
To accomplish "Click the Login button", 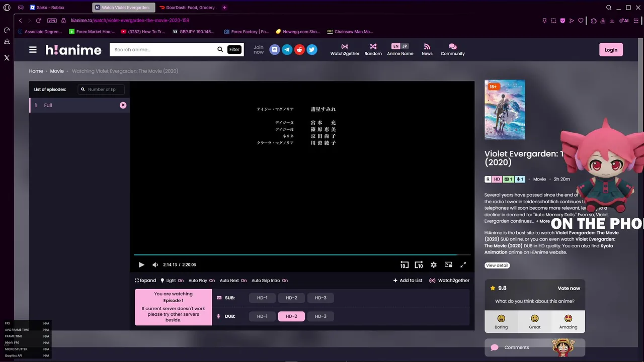I will pyautogui.click(x=611, y=50).
